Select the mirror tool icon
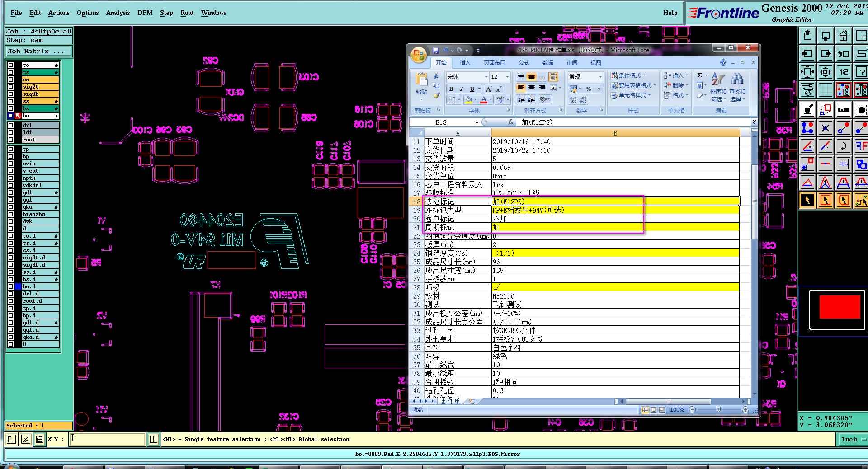The image size is (868, 469). coord(861,146)
